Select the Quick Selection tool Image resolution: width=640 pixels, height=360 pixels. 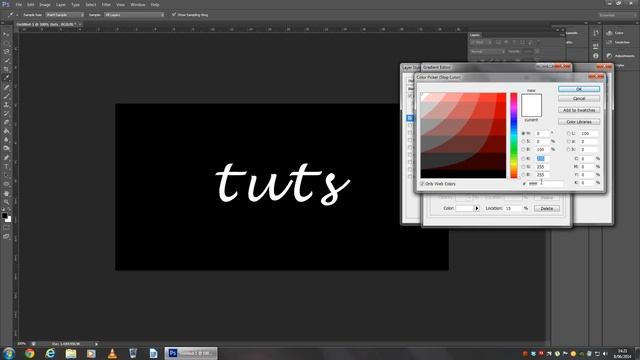click(6, 60)
